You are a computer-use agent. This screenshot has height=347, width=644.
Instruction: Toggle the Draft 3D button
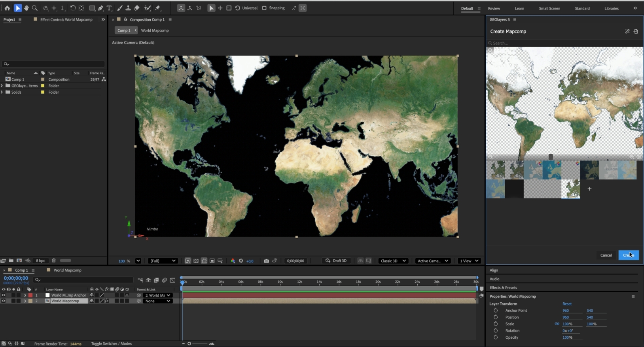tap(336, 261)
